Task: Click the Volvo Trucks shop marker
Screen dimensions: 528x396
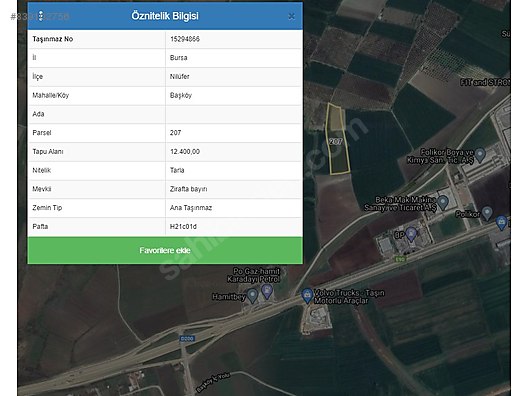Action: pos(307,296)
